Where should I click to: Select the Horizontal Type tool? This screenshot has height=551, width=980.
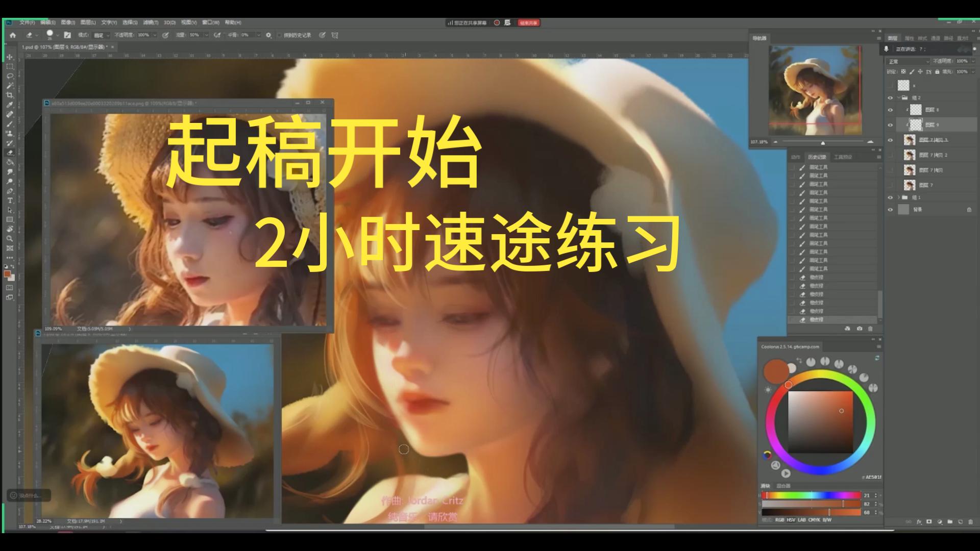(10, 201)
